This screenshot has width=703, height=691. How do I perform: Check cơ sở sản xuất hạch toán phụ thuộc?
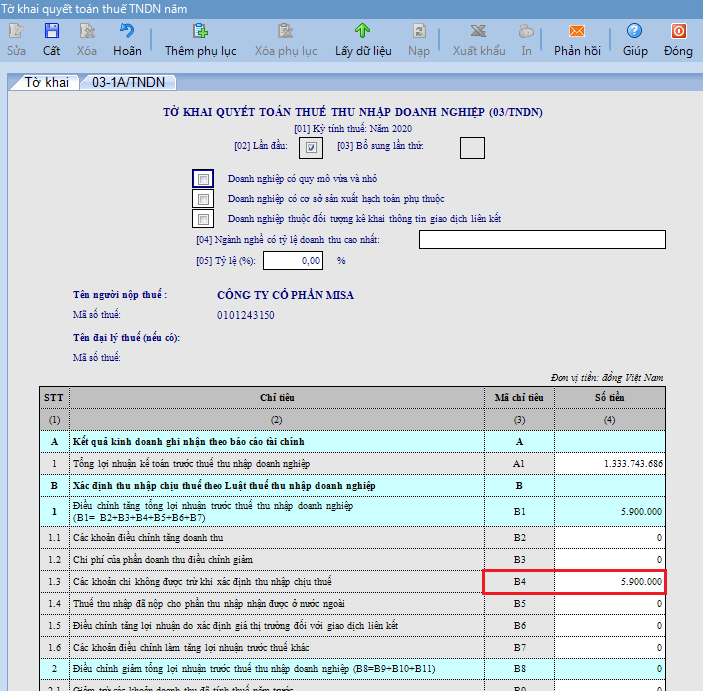pyautogui.click(x=203, y=199)
